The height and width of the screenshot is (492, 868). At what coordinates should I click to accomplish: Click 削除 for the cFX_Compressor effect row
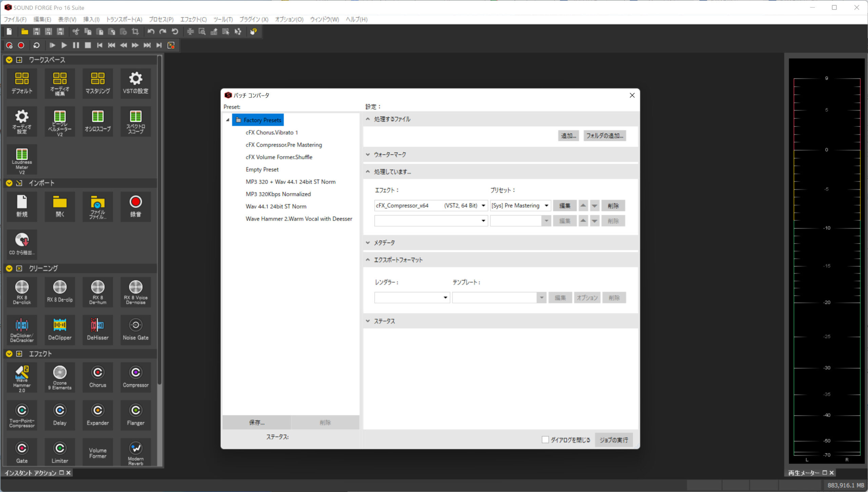(x=613, y=205)
